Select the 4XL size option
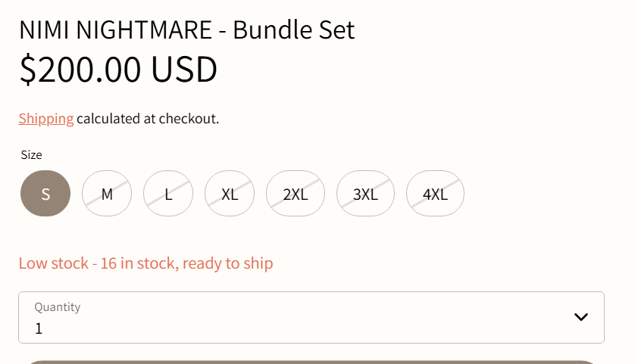 click(x=435, y=194)
